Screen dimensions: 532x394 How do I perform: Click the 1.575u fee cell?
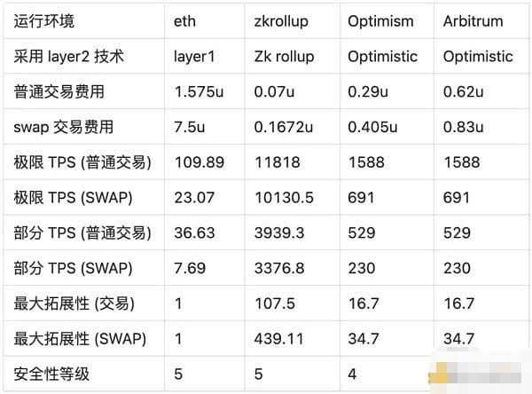(197, 91)
